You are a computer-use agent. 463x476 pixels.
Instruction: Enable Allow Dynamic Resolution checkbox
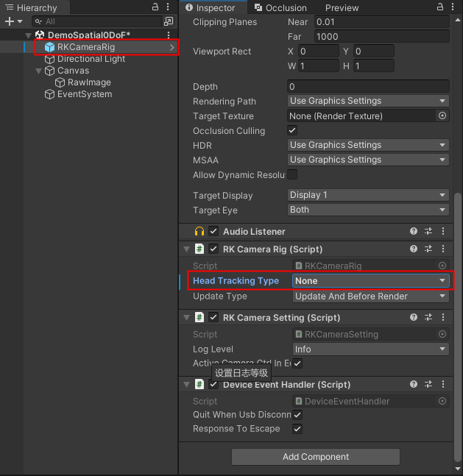pyautogui.click(x=292, y=174)
